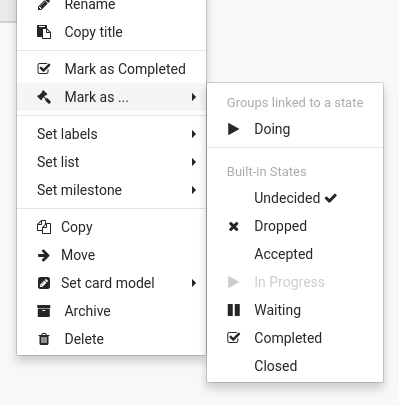Click the Groups linked to a state header
This screenshot has height=405, width=399.
295,103
